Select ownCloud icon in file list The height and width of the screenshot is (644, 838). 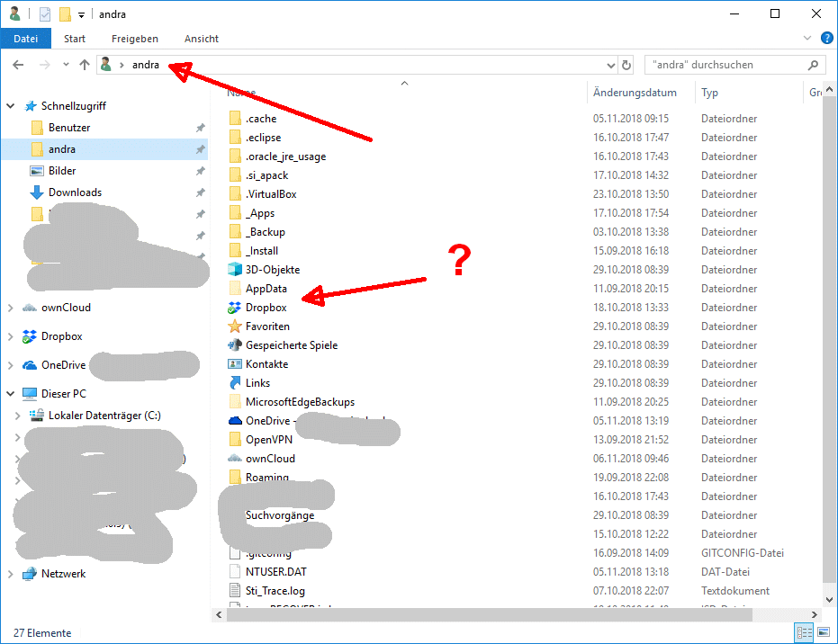pyautogui.click(x=235, y=459)
